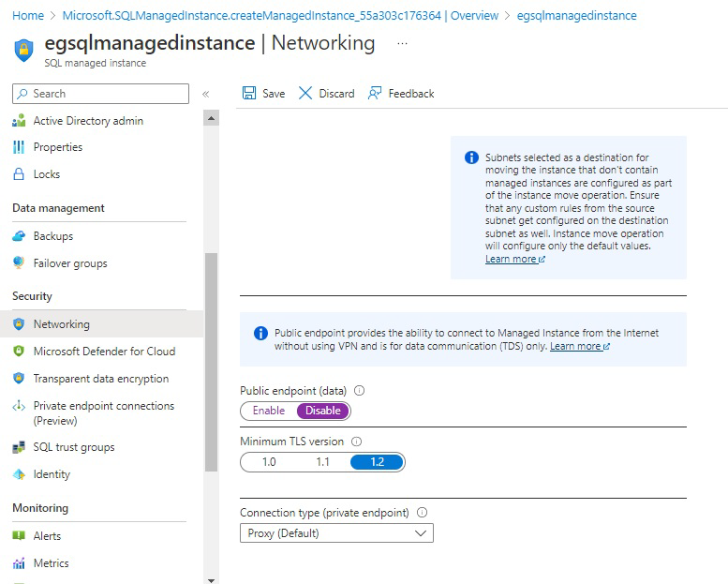Click the Alerts icon
This screenshot has width=728, height=584.
pyautogui.click(x=19, y=535)
